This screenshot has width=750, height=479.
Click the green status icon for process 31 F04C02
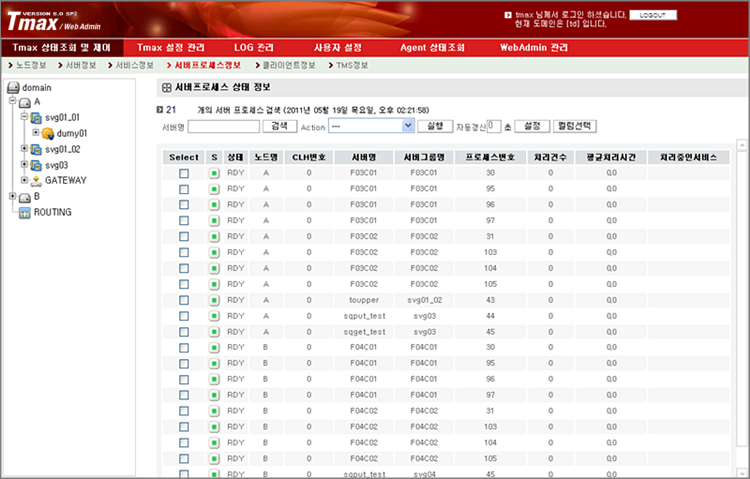pos(214,411)
